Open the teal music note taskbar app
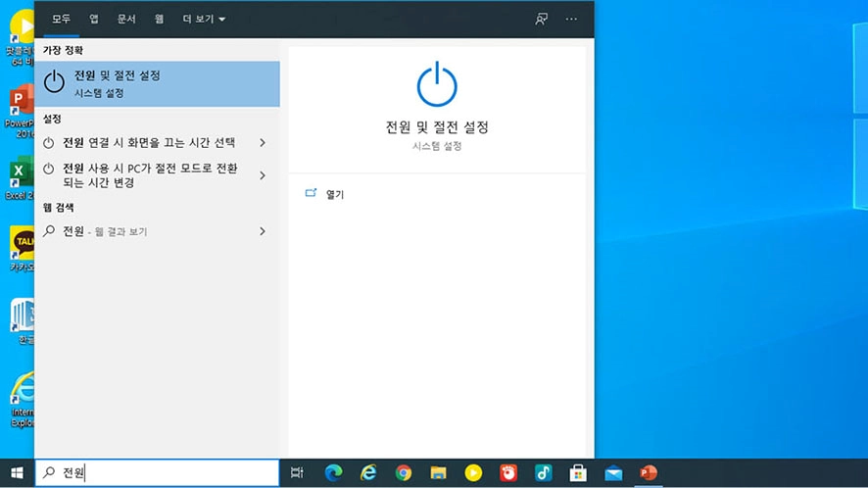 pyautogui.click(x=543, y=473)
